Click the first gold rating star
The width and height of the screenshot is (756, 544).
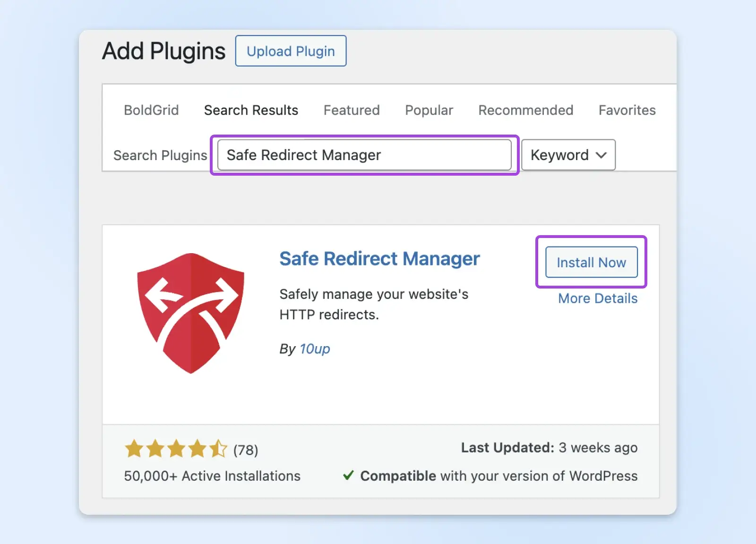[134, 449]
